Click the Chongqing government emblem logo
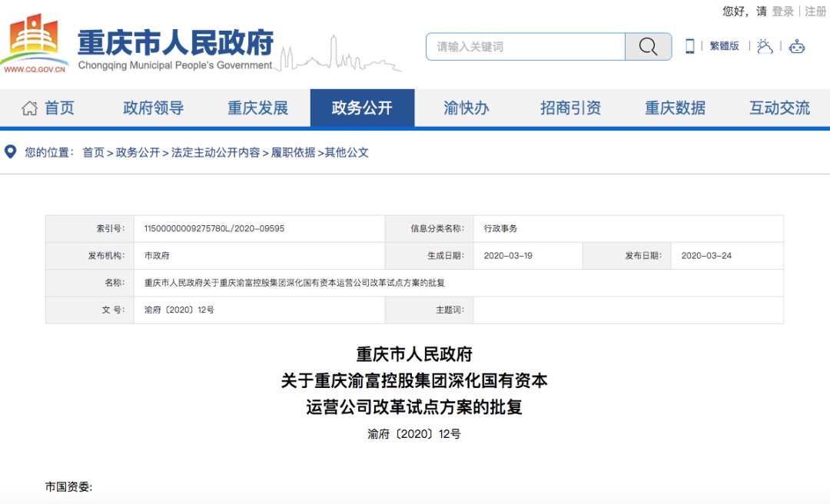Image resolution: width=830 pixels, height=504 pixels. point(34,43)
